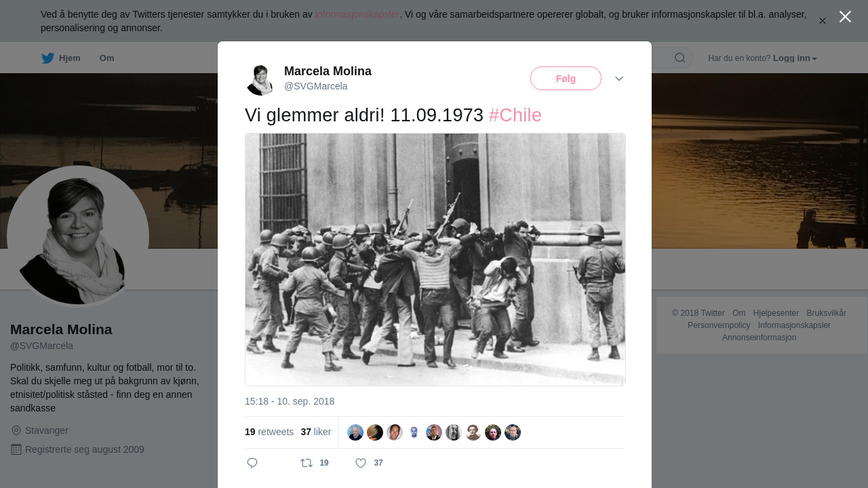This screenshot has width=868, height=488.
Task: Enlarge the black-and-white tweet photo
Action: point(435,260)
